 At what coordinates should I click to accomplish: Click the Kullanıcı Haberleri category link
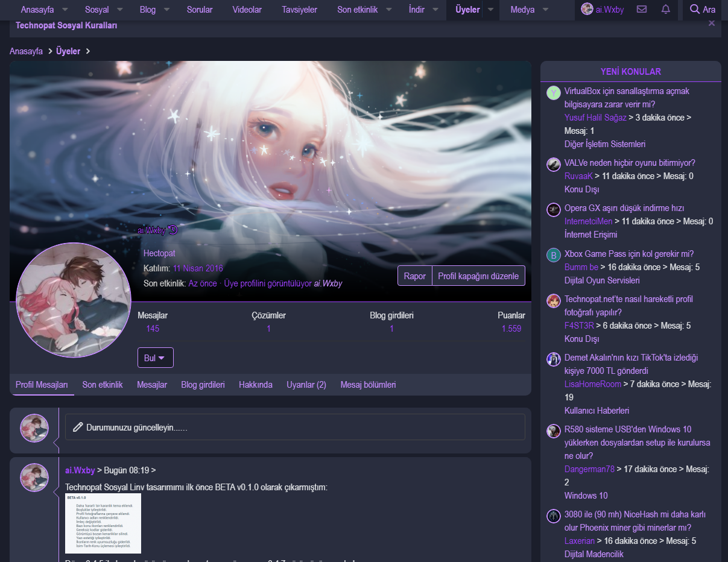597,411
